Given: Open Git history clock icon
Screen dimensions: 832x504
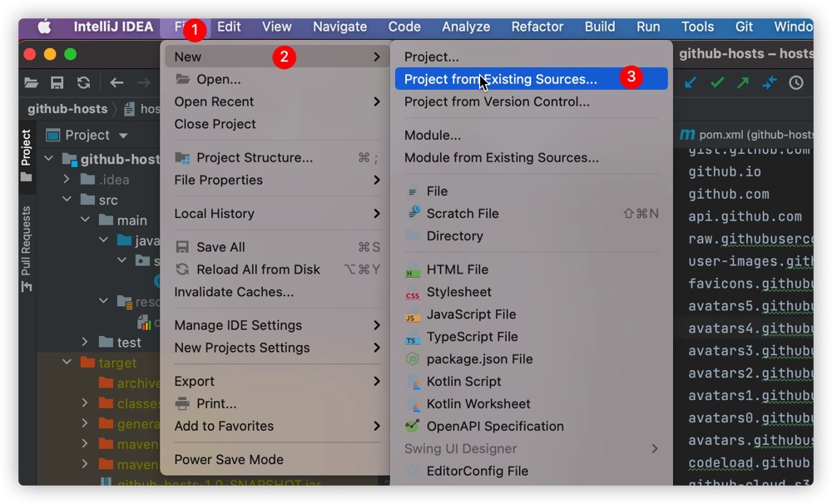Looking at the screenshot, I should (795, 83).
